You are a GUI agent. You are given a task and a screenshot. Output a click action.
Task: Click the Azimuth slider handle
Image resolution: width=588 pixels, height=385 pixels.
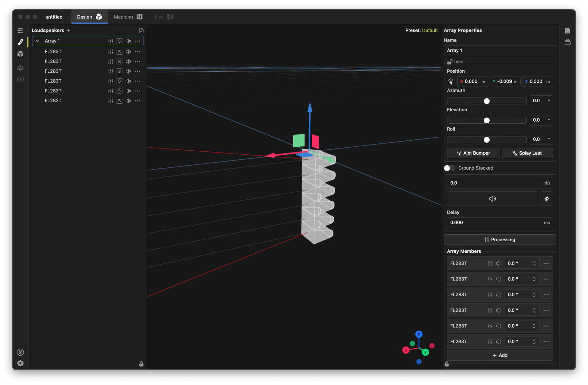tap(487, 101)
